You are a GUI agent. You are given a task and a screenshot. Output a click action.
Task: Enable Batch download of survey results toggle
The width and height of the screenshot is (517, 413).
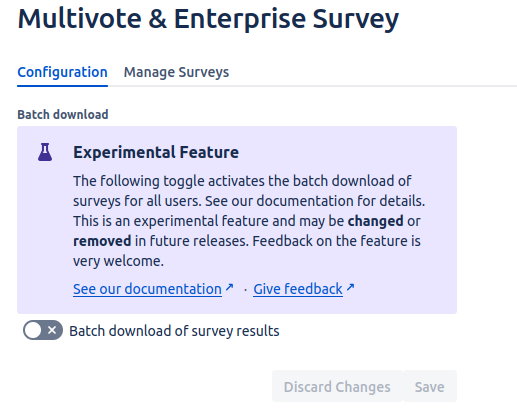43,330
